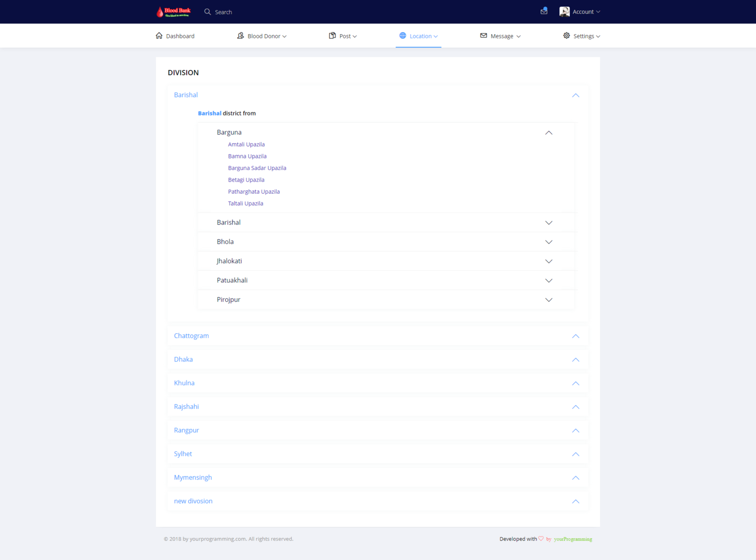
Task: Select the Patharghata Upazila link
Action: (254, 192)
